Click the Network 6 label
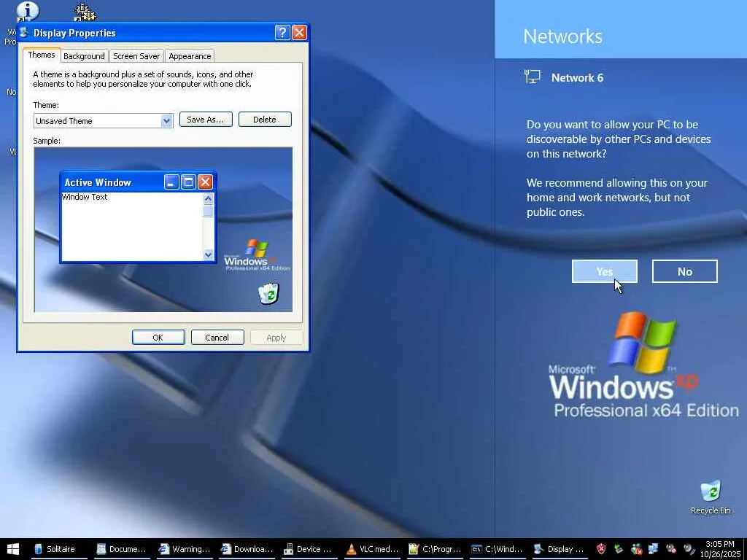Image resolution: width=747 pixels, height=560 pixels. [x=577, y=77]
